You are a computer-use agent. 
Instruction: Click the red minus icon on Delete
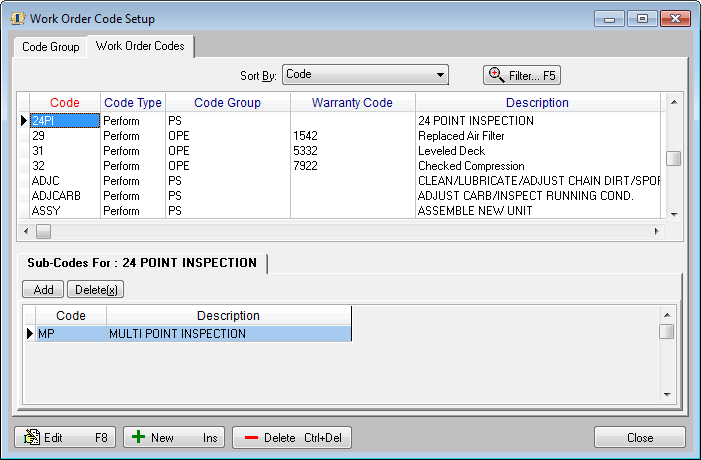point(251,437)
